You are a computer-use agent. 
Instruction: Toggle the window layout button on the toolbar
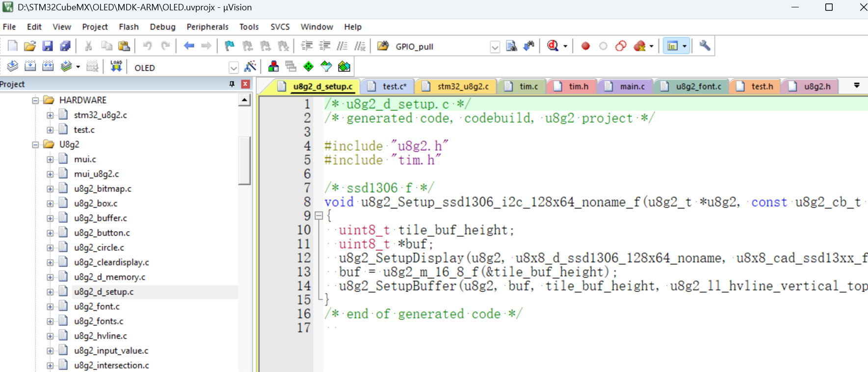(x=673, y=46)
